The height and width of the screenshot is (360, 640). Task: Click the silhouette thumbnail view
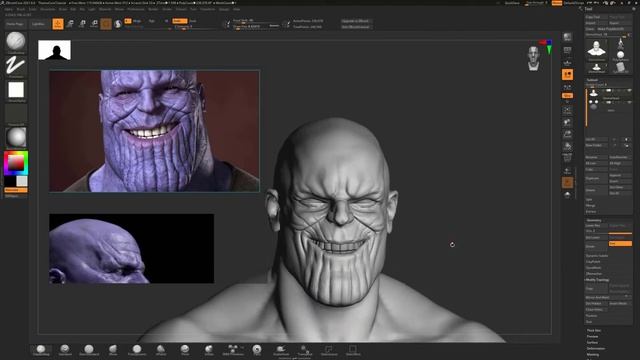(55, 50)
